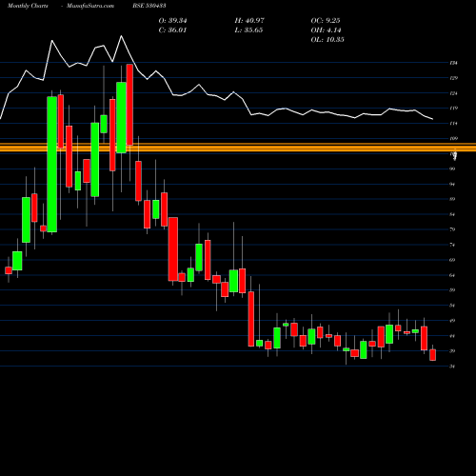Image resolution: width=476 pixels, height=476 pixels.
Task: Open the MunafaSutra.com label
Action: tap(90, 6)
